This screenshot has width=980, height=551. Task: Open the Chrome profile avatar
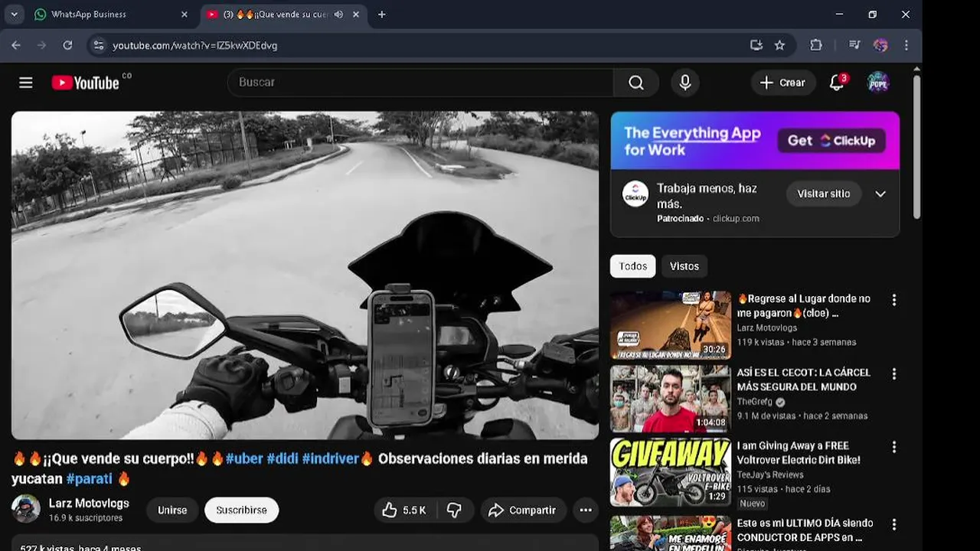880,45
